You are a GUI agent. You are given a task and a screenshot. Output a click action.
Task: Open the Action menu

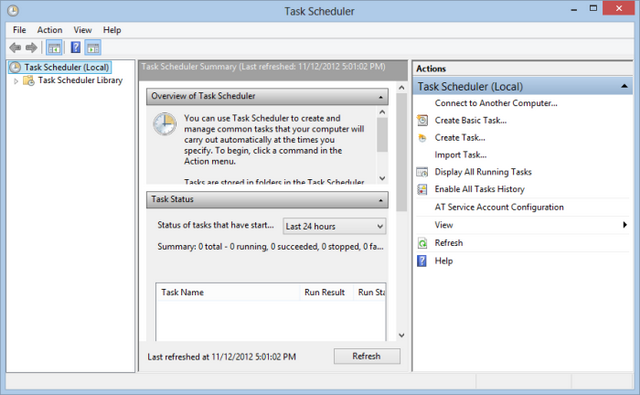[x=50, y=30]
